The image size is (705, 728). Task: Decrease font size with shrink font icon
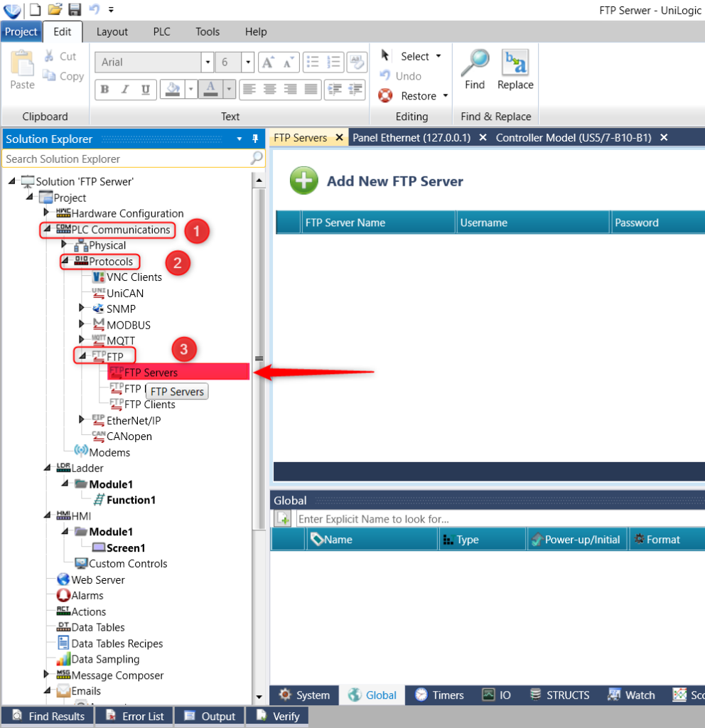tap(289, 63)
